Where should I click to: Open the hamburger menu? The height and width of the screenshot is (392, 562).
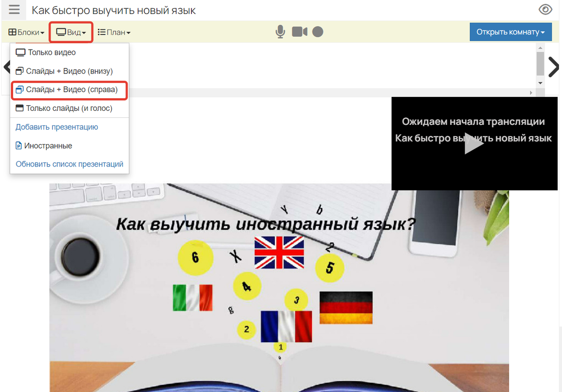coord(15,10)
